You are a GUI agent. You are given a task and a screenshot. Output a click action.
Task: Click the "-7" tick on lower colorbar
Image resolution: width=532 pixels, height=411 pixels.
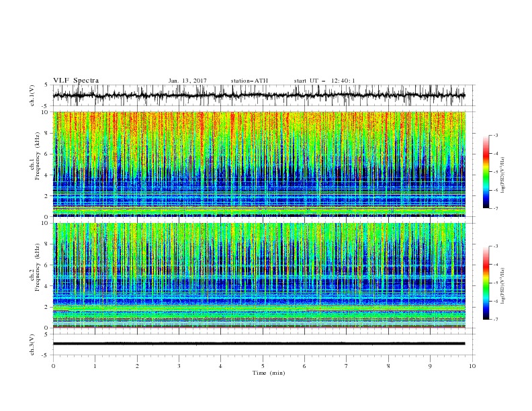(496, 320)
